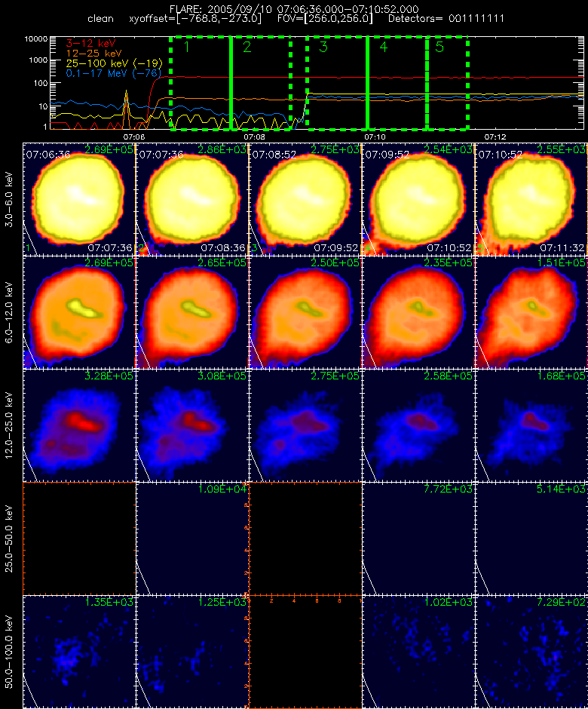
Task: Open the 3.0-6.0 keV image ending 07:11:32
Action: click(x=531, y=199)
